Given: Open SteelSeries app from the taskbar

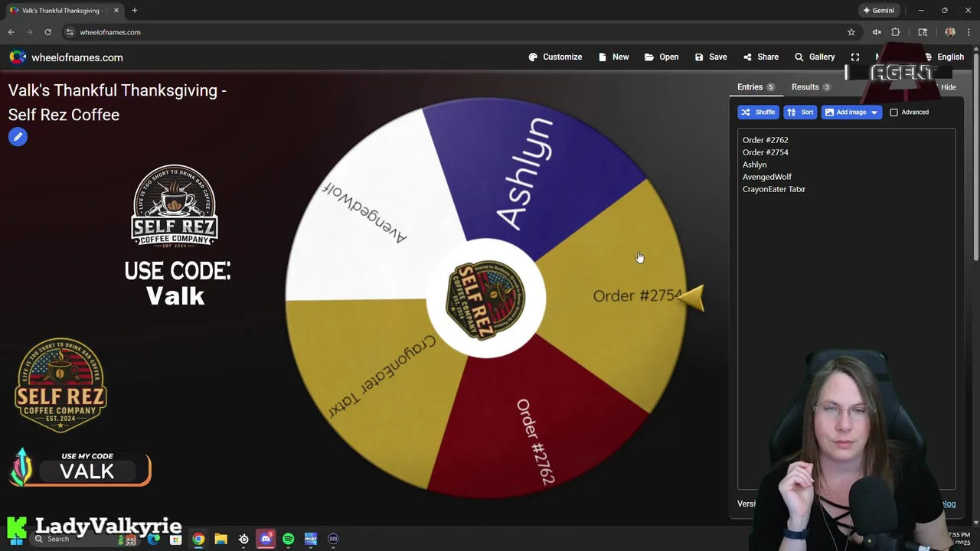Looking at the screenshot, I should pyautogui.click(x=243, y=539).
